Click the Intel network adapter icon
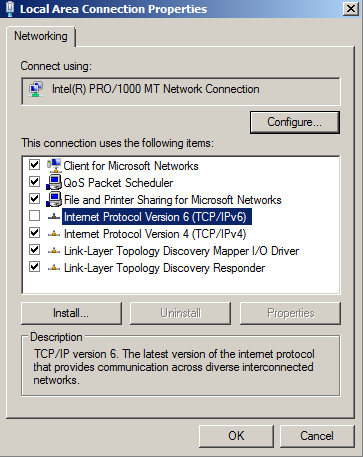This screenshot has width=363, height=457. 36,89
